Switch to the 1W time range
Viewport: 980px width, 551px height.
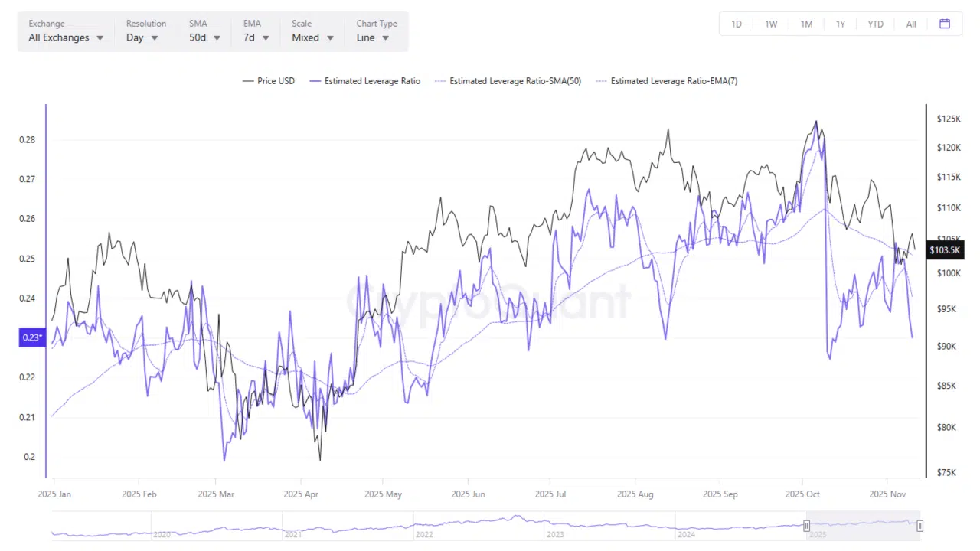click(771, 24)
